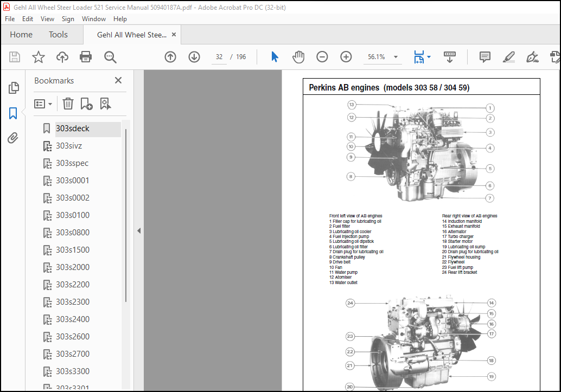Viewport: 561px width, 392px height.
Task: Zoom in with plus button
Action: [346, 57]
